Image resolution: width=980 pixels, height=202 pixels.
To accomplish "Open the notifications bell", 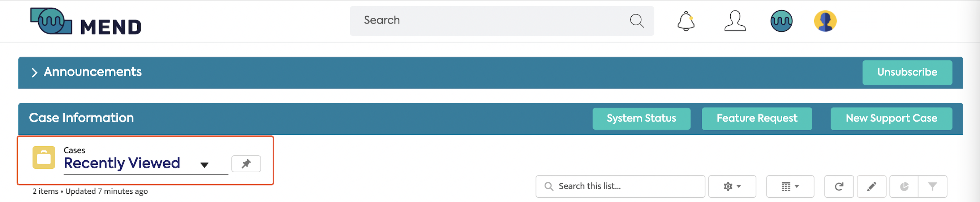I will [686, 21].
